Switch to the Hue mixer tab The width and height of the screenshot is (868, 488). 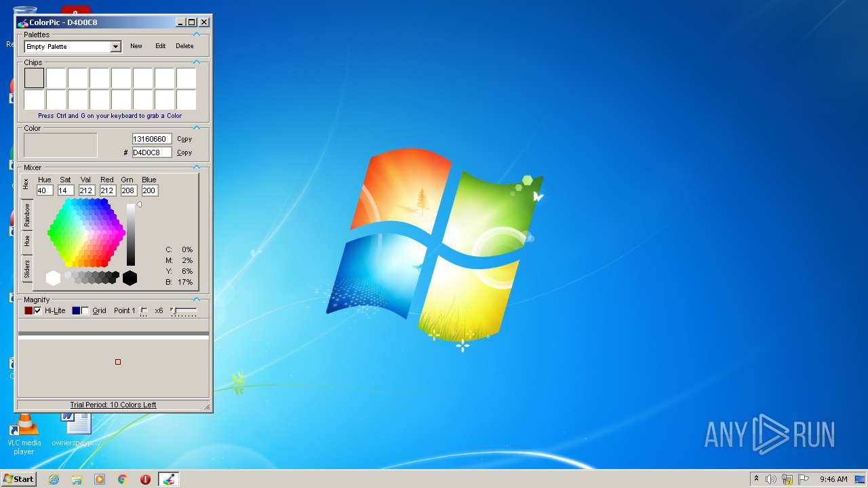[x=27, y=241]
